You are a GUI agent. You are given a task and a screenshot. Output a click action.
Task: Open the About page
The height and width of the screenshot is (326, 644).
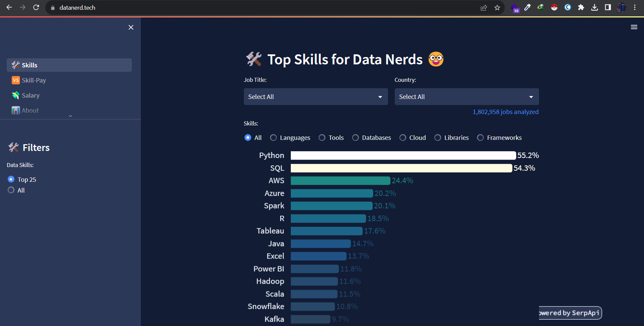[x=69, y=110]
